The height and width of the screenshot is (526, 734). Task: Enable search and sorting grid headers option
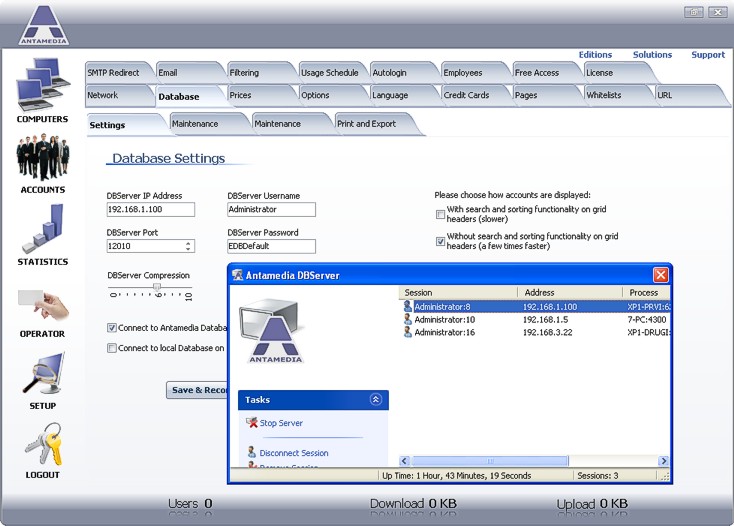click(x=440, y=214)
